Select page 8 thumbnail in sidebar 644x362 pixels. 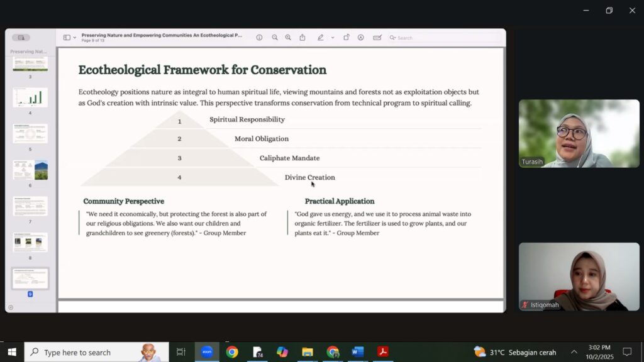coord(30,243)
